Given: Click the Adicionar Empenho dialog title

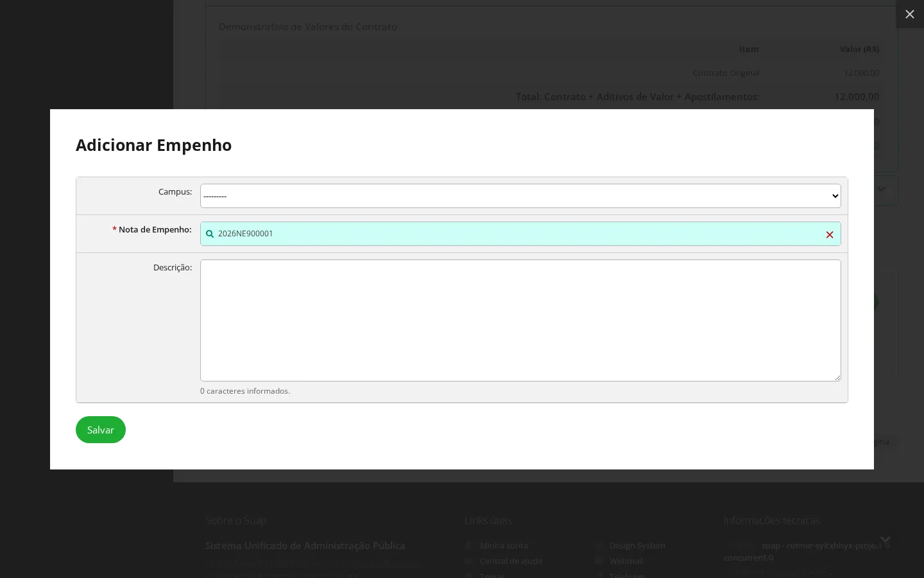Looking at the screenshot, I should (153, 145).
